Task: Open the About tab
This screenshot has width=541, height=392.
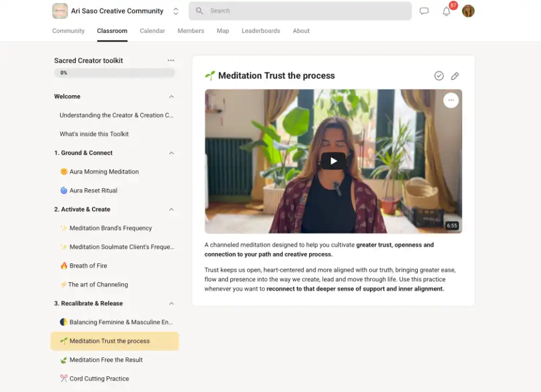Action: pyautogui.click(x=301, y=31)
